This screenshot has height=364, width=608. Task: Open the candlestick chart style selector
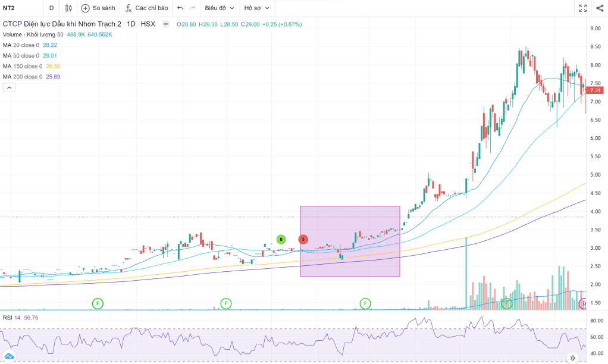pos(68,8)
